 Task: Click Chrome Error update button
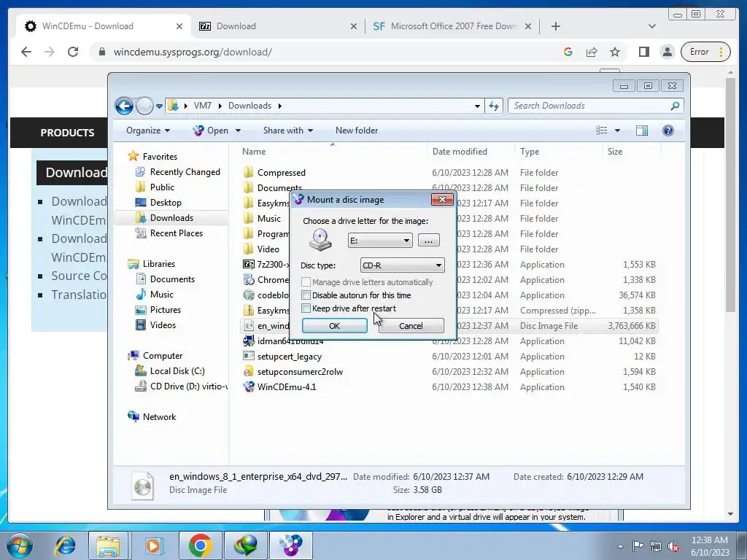pyautogui.click(x=705, y=52)
